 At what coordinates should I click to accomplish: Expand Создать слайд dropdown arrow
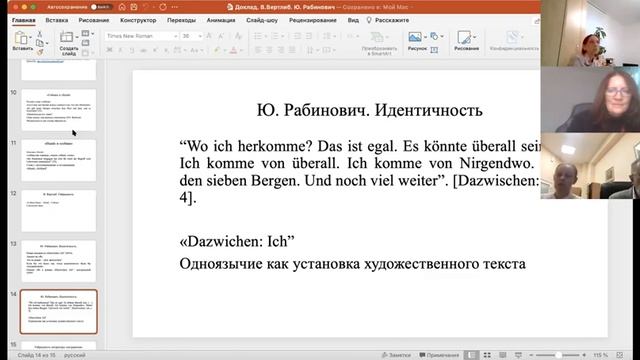click(x=77, y=37)
